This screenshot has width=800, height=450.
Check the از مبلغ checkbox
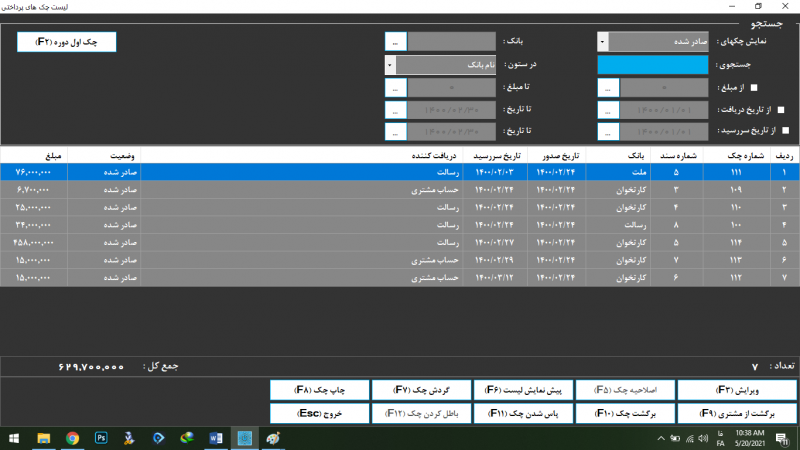(754, 88)
